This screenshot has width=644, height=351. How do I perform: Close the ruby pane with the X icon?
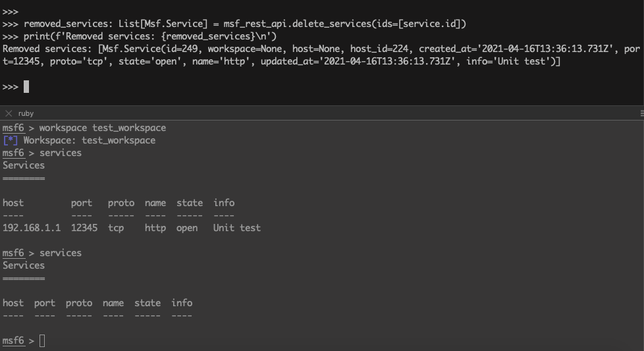pos(9,113)
